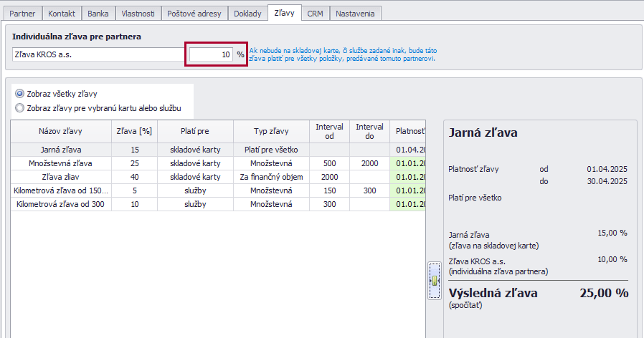
Task: Switch to Poštové adresy tab
Action: pyautogui.click(x=194, y=14)
